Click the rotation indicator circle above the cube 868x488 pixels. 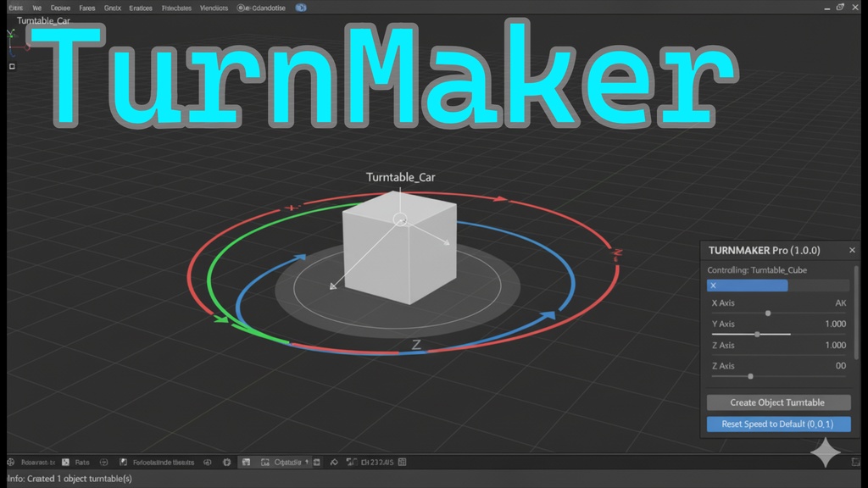point(401,219)
